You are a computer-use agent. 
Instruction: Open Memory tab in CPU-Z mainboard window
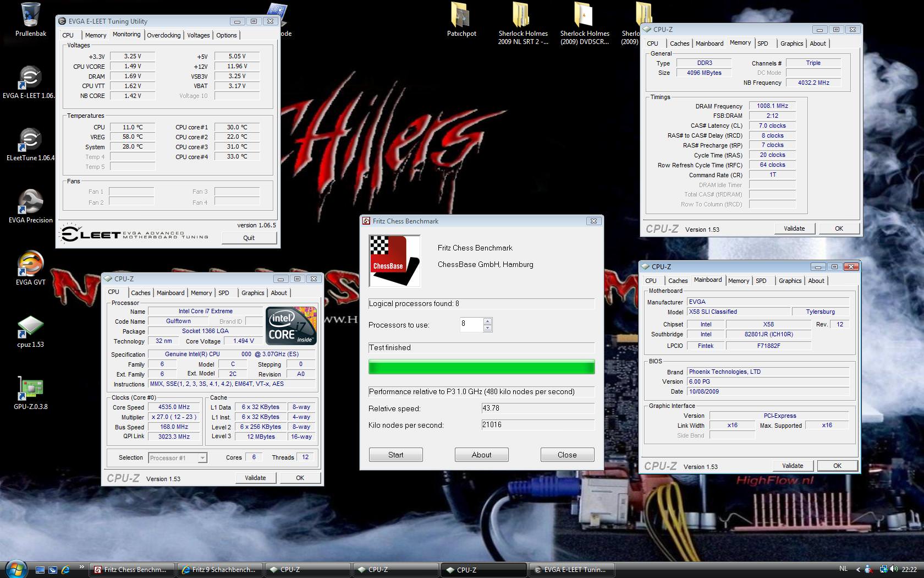click(739, 281)
